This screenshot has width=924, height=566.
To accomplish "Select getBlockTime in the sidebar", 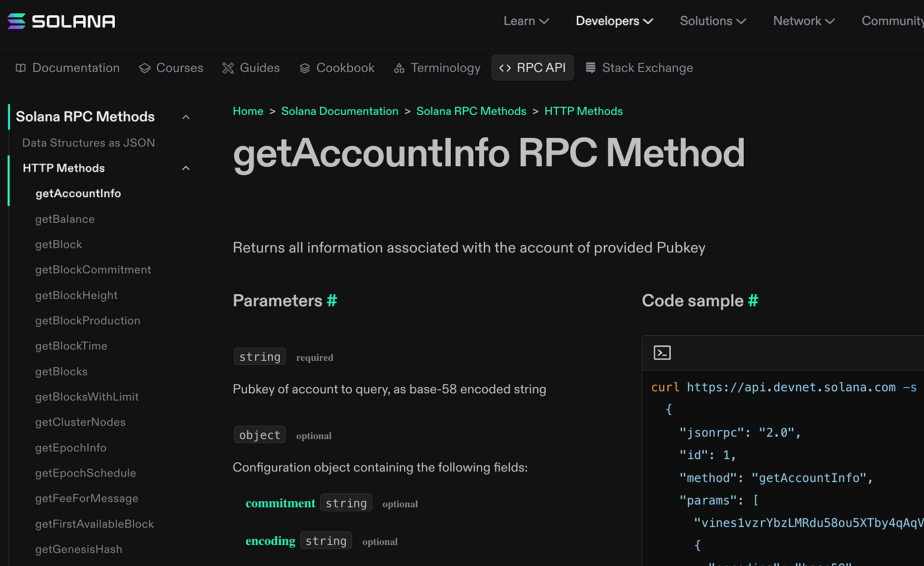I will click(x=71, y=346).
